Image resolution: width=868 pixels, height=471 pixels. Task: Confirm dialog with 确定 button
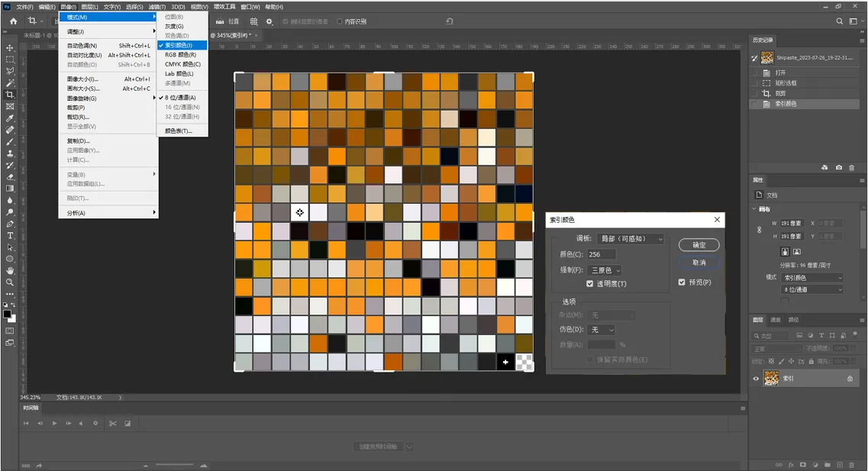pyautogui.click(x=699, y=244)
